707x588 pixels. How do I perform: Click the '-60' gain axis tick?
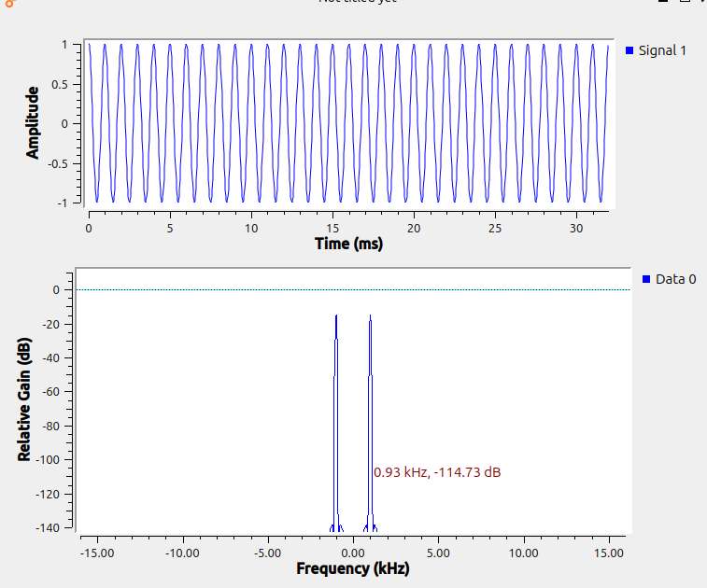[51, 392]
